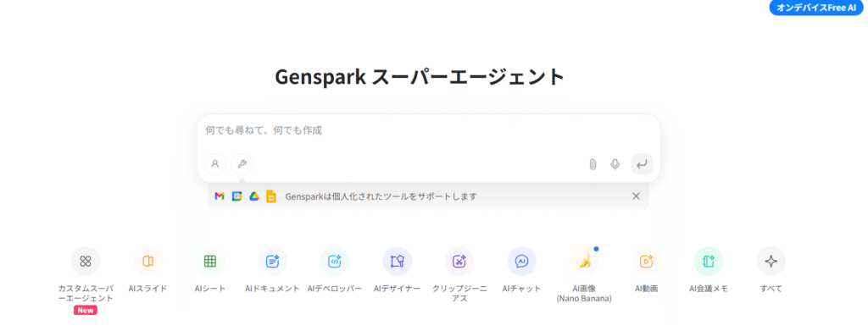The width and height of the screenshot is (868, 331).
Task: Open the wrench tools icon
Action: tap(242, 164)
